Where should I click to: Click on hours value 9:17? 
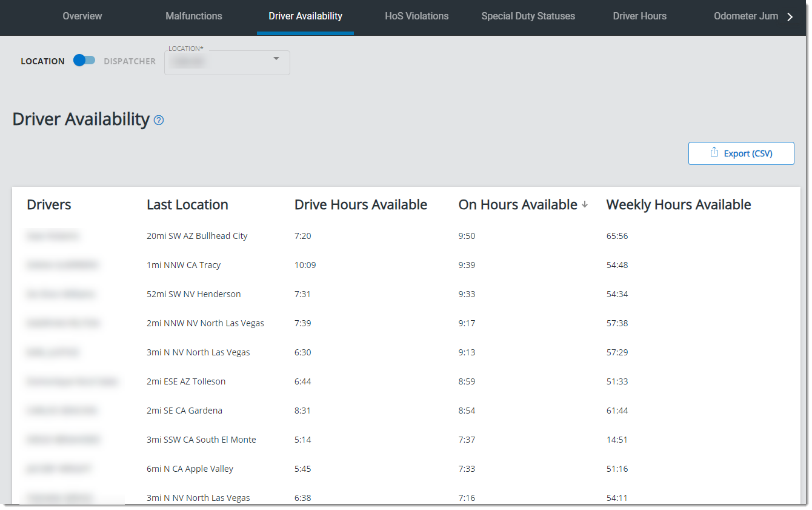tap(467, 323)
